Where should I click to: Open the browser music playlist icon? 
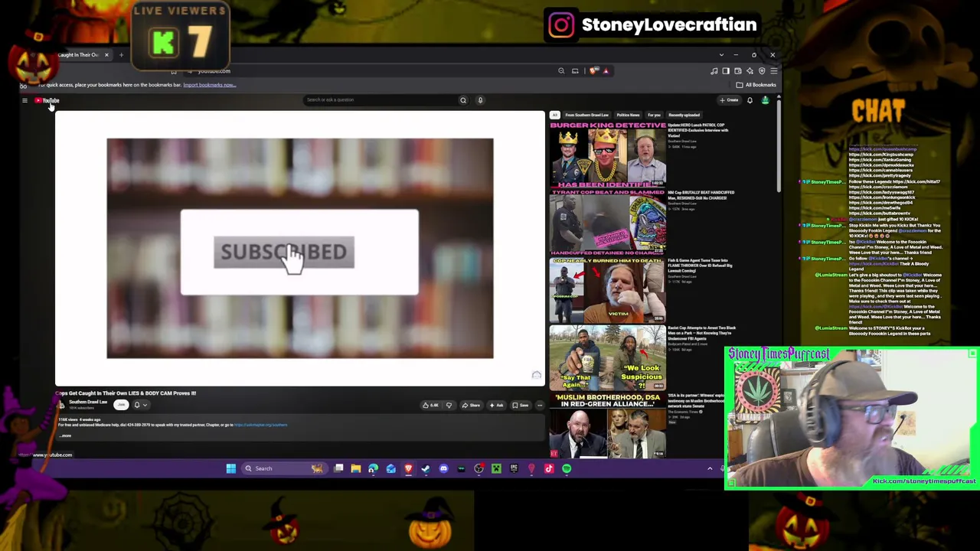714,71
